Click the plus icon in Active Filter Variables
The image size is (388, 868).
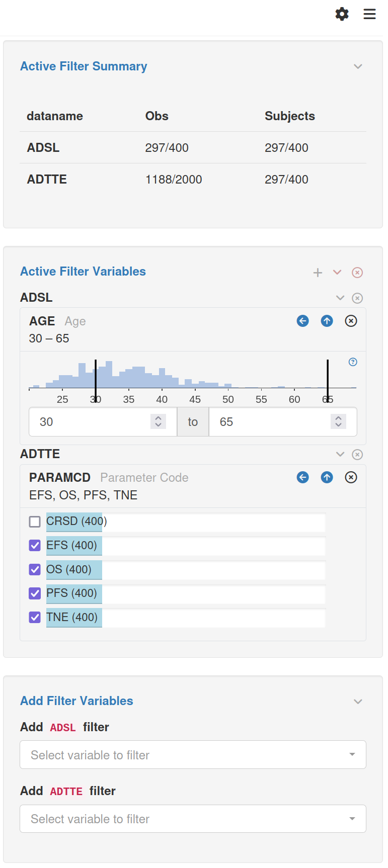point(318,273)
